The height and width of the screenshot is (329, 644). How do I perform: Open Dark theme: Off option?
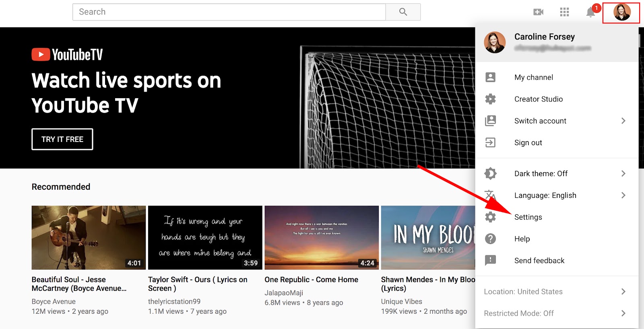pos(557,173)
